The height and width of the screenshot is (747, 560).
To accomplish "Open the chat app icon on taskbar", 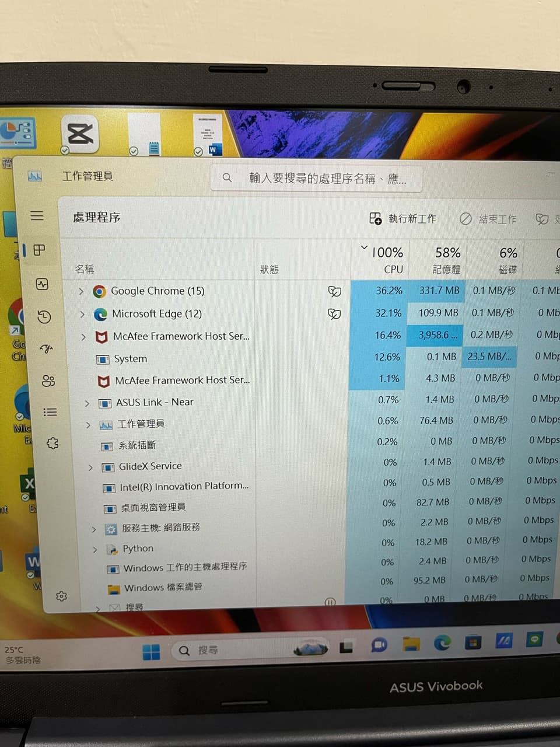I will coord(380,645).
